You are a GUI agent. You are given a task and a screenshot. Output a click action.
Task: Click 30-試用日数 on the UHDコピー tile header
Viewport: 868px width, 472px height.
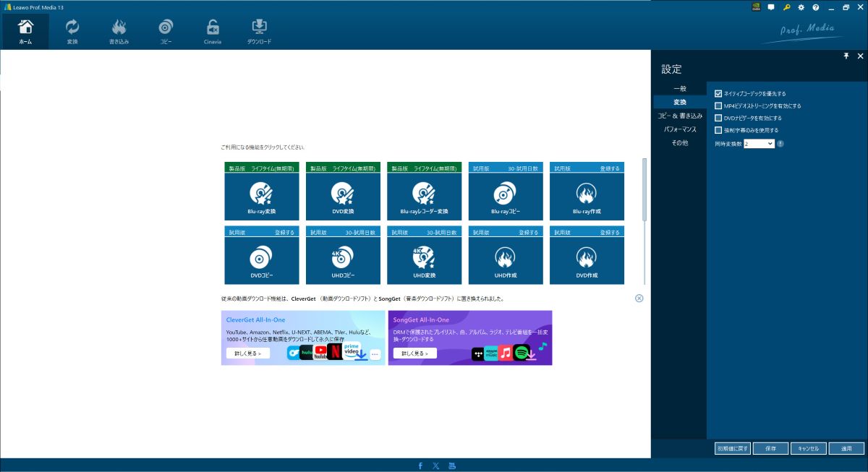coord(360,232)
